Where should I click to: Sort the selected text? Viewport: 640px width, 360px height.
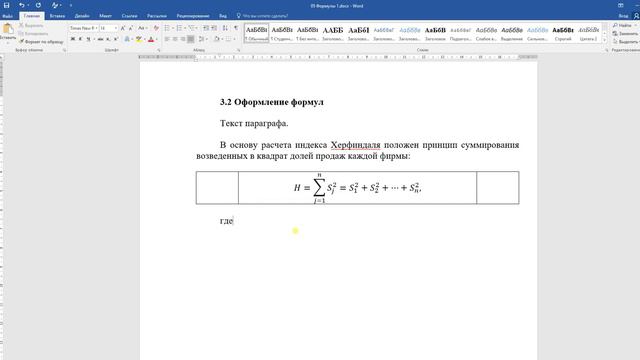(x=225, y=28)
